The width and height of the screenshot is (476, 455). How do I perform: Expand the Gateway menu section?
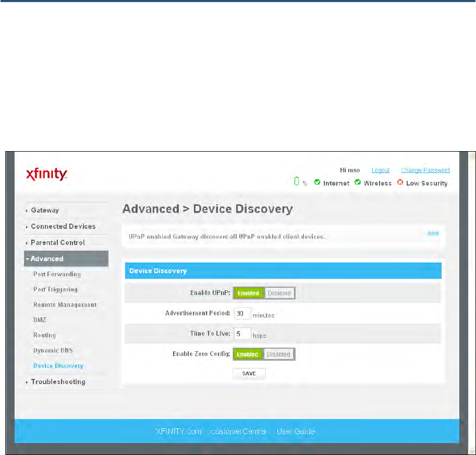coord(45,211)
